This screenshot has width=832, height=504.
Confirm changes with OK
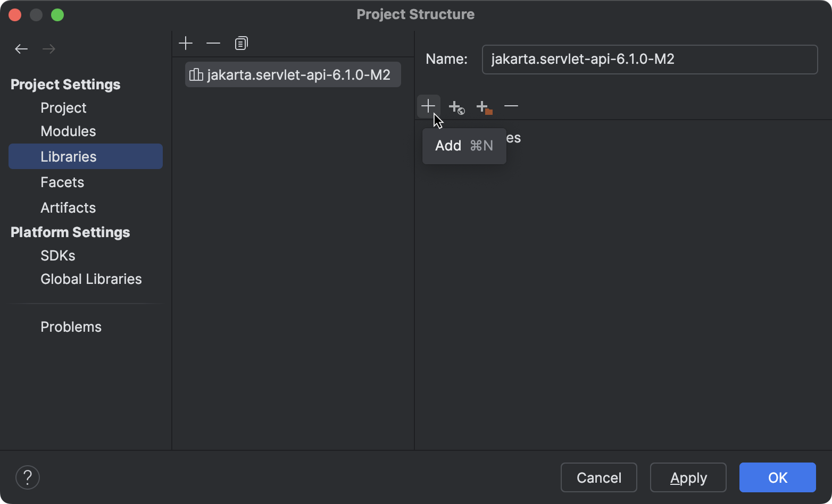pos(777,477)
